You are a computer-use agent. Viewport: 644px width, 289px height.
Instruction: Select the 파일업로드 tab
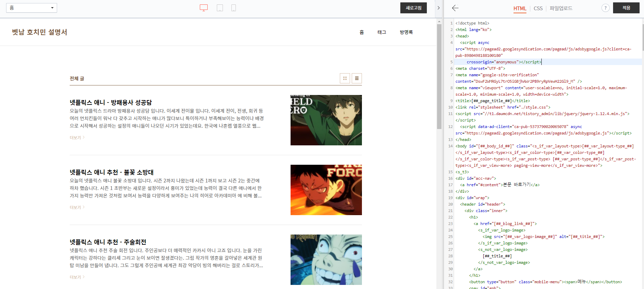click(x=561, y=9)
